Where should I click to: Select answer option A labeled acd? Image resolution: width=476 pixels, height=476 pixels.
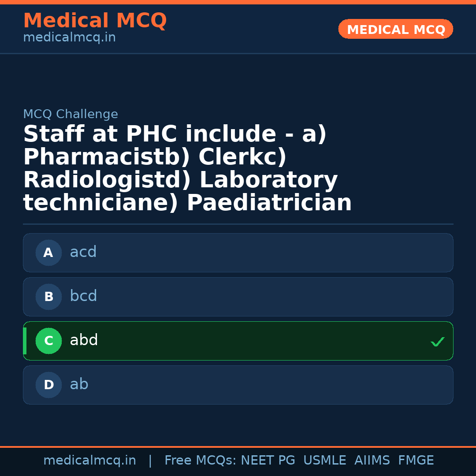tap(238, 253)
